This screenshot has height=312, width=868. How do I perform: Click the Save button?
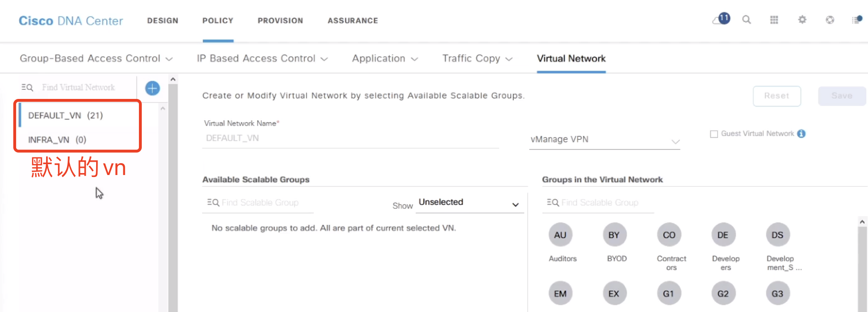842,96
